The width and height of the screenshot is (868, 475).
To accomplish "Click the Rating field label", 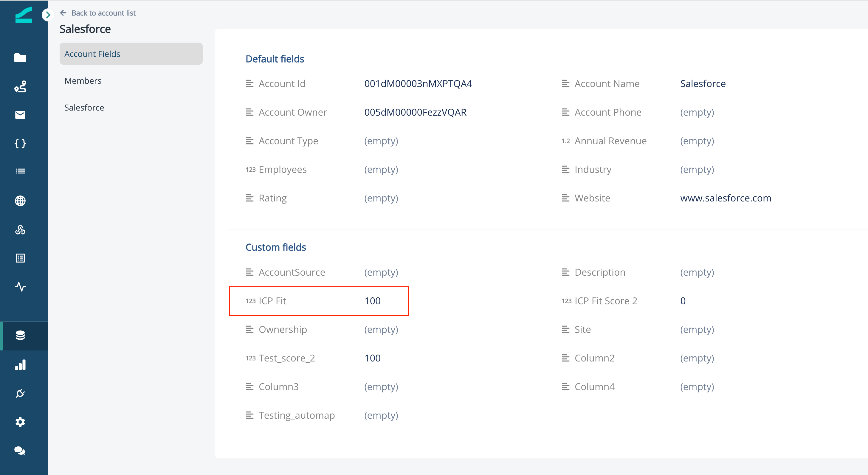I will 273,198.
